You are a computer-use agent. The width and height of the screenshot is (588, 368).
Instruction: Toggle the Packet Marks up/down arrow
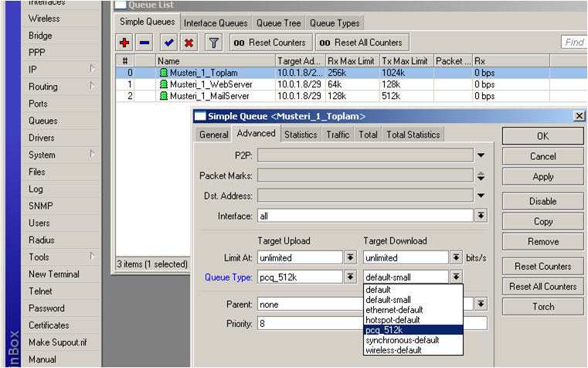481,175
